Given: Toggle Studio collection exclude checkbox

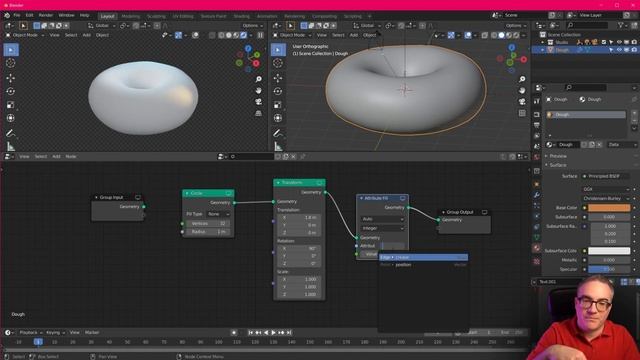Looking at the screenshot, I should click(604, 42).
